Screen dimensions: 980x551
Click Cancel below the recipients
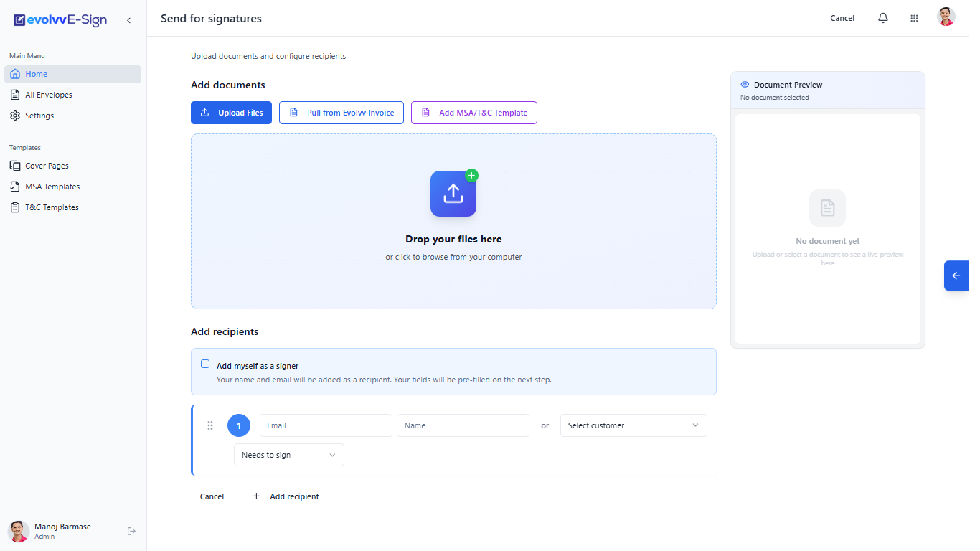tap(212, 496)
